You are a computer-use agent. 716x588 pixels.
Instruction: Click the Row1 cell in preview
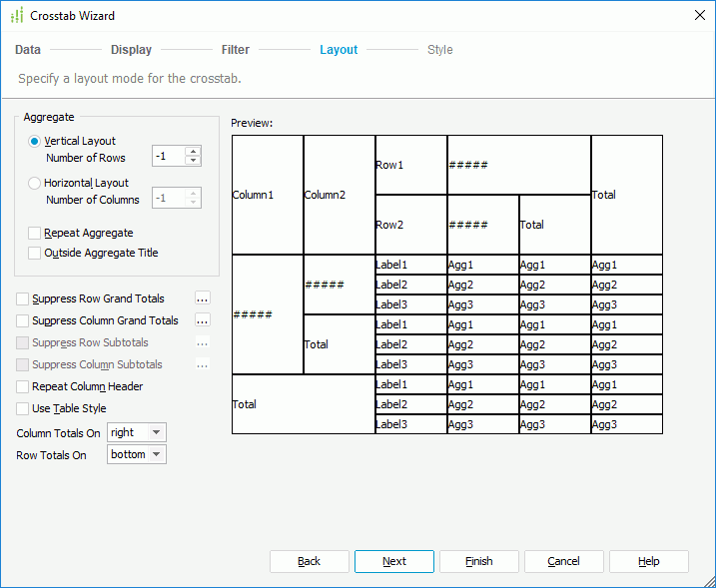[x=411, y=165]
